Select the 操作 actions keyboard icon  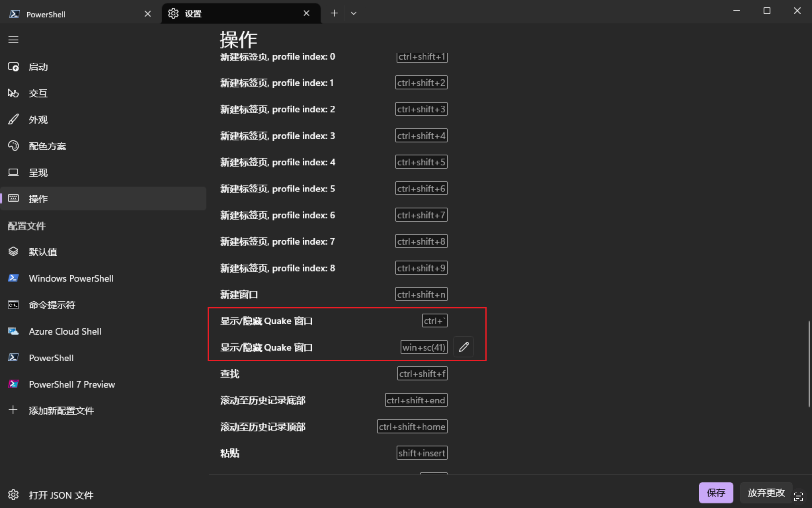[13, 198]
